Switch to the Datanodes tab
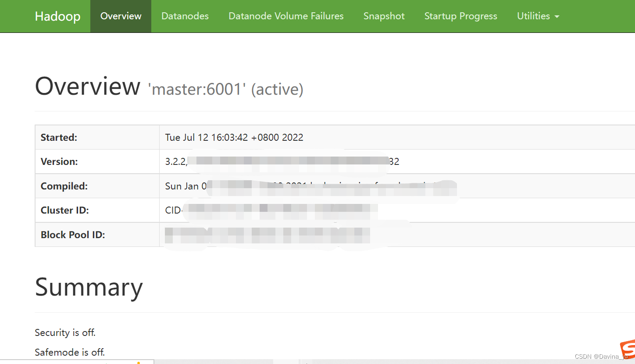635x364 pixels. coord(185,16)
